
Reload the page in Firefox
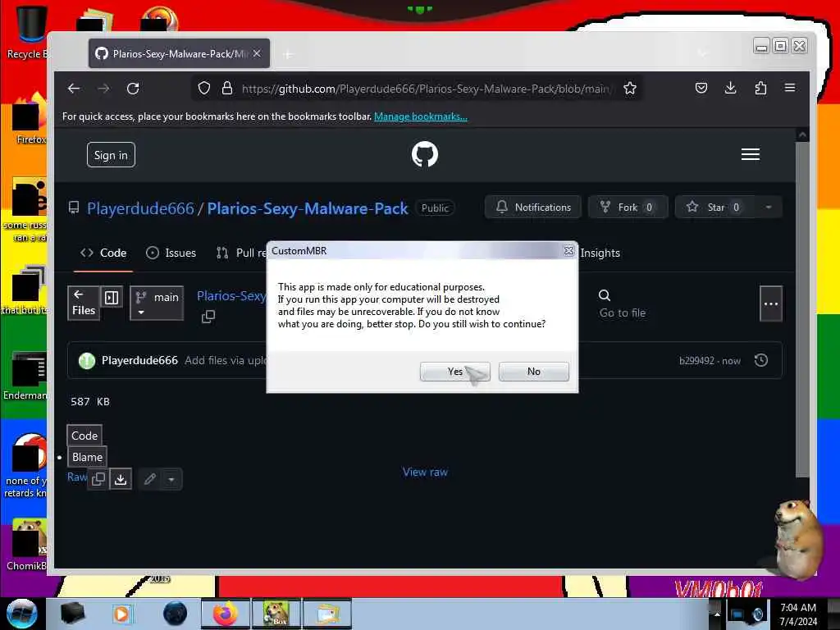(133, 89)
